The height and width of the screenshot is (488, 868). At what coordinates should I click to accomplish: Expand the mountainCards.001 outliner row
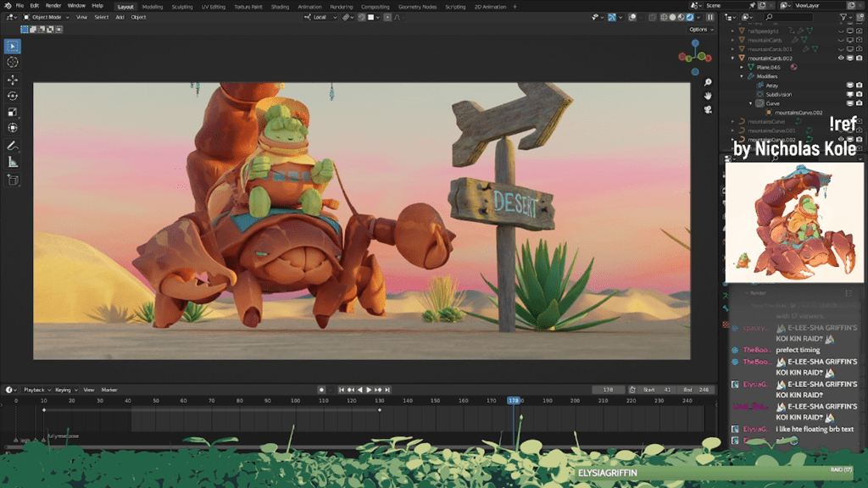(733, 49)
